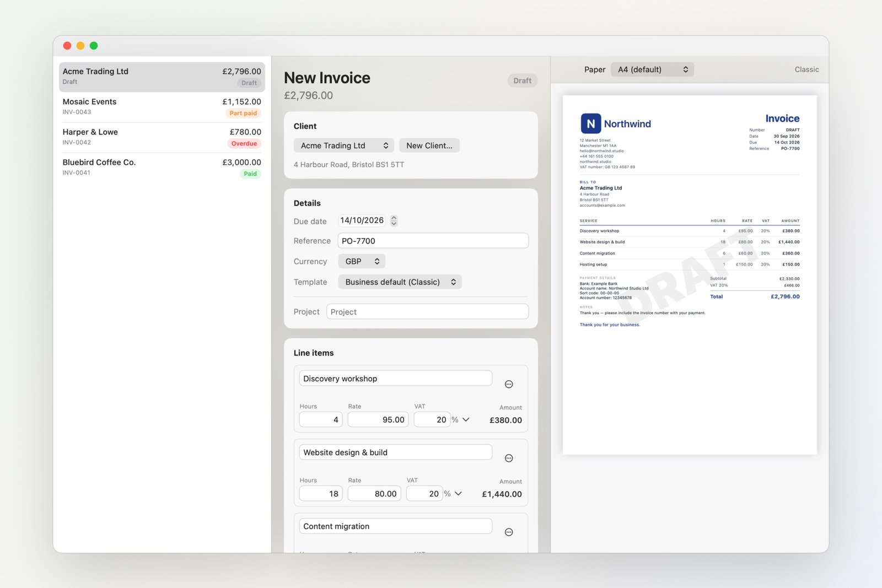Click the Overdue status badge
This screenshot has width=882, height=588.
pos(244,143)
